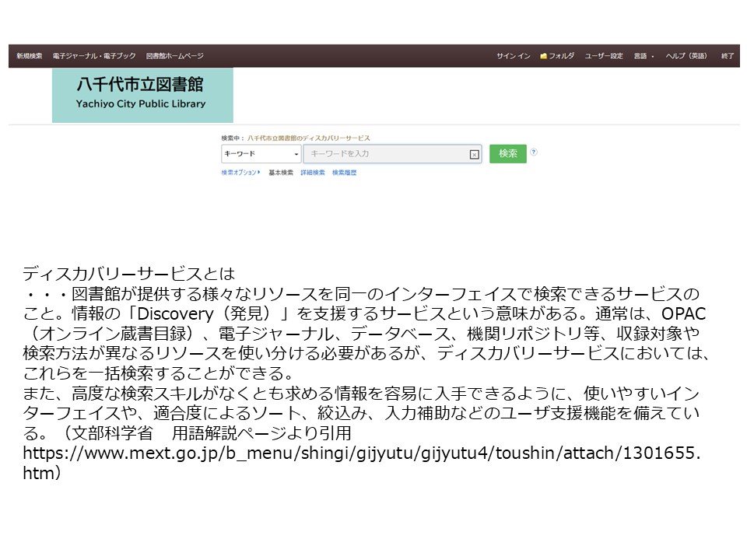This screenshot has height=560, width=747.
Task: Clear the search box with the X icon
Action: (x=474, y=154)
